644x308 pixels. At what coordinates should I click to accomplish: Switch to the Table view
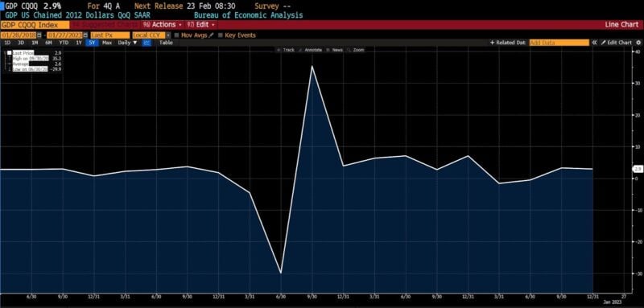pos(166,43)
